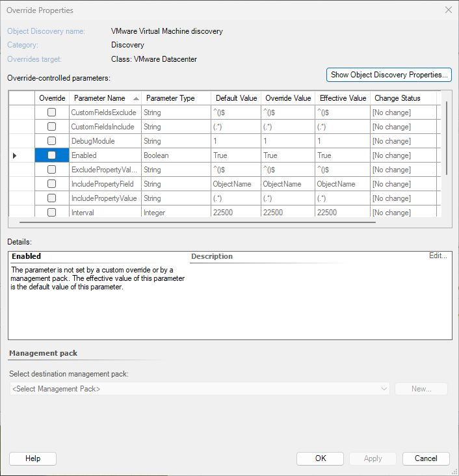Cancel the Override Properties dialog
Viewport: 459px width, 476px height.
[426, 458]
